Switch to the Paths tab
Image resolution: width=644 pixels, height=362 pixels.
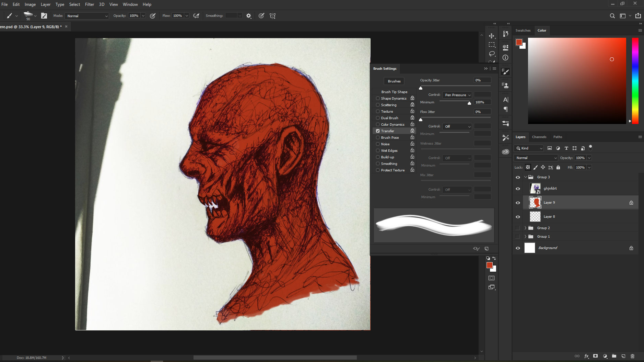[x=558, y=137]
